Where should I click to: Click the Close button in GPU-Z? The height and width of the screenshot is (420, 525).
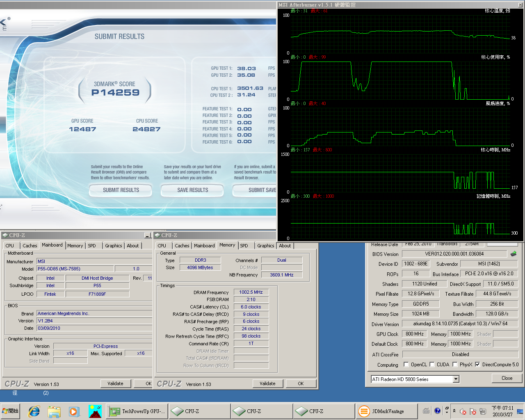(x=507, y=378)
